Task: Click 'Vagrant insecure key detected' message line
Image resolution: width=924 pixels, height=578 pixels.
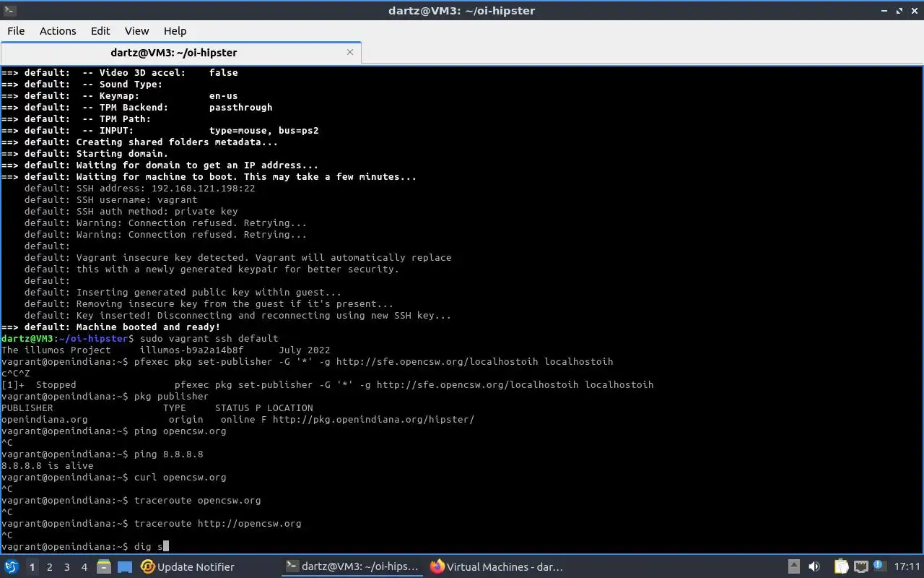Action: click(237, 257)
